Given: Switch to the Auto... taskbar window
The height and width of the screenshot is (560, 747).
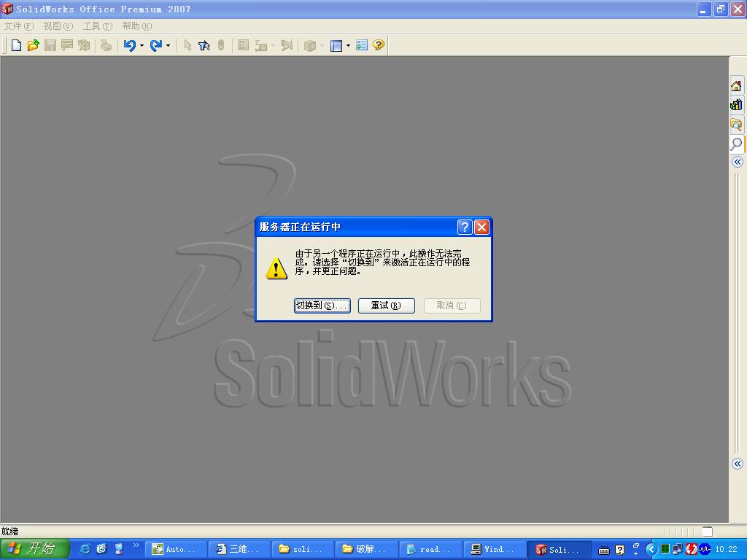Looking at the screenshot, I should [x=176, y=549].
